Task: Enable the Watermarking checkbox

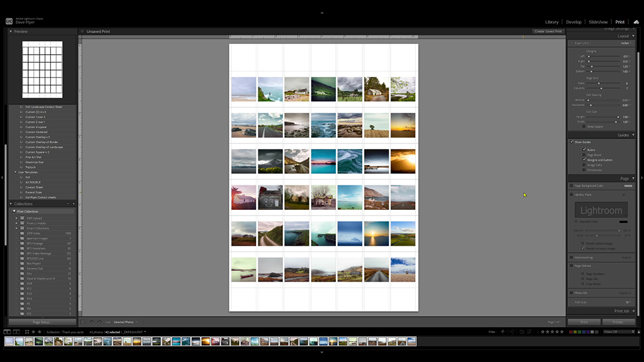Action: point(571,257)
